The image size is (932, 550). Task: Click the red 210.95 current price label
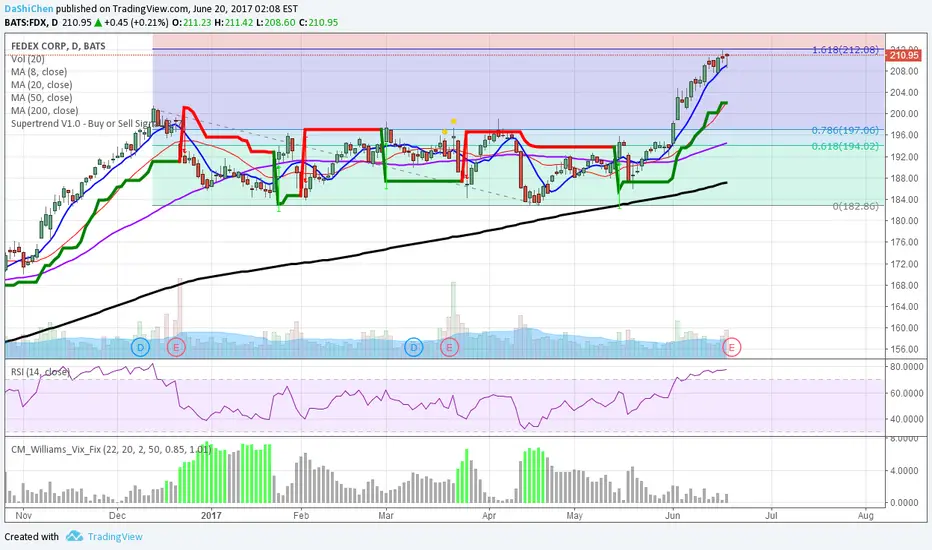pyautogui.click(x=903, y=55)
